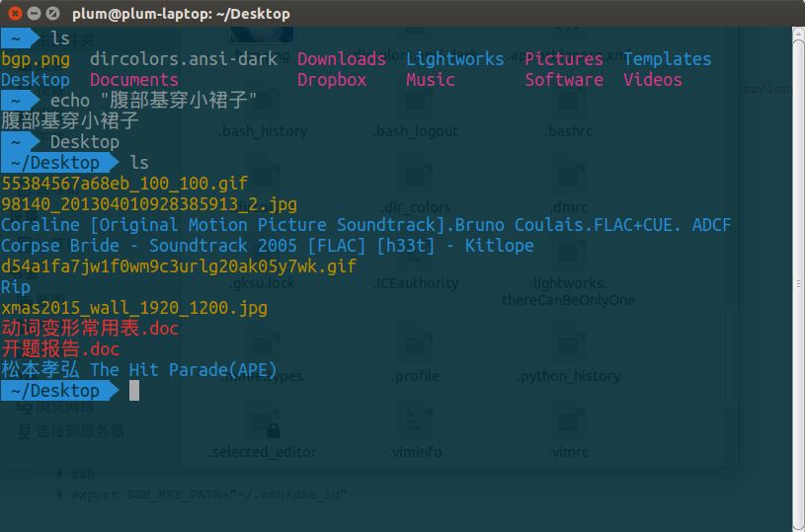Screen dimensions: 805x532
Task: Click the 'Software' directory entry
Action: click(x=564, y=80)
